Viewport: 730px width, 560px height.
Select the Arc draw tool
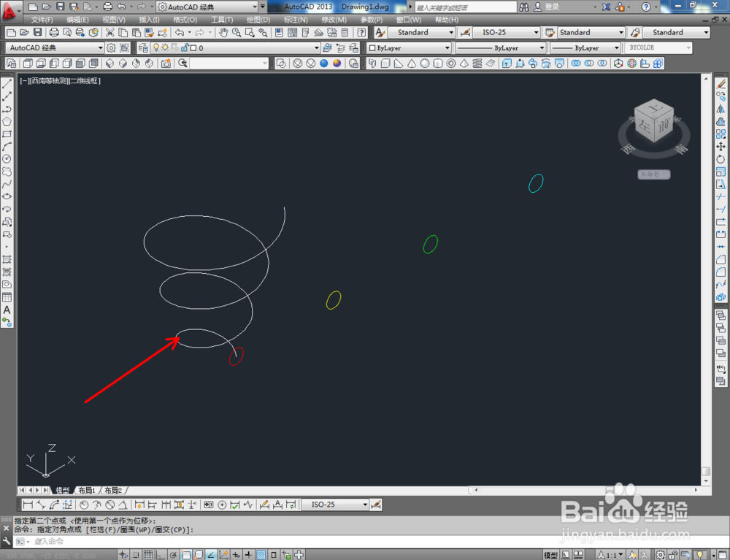7,147
